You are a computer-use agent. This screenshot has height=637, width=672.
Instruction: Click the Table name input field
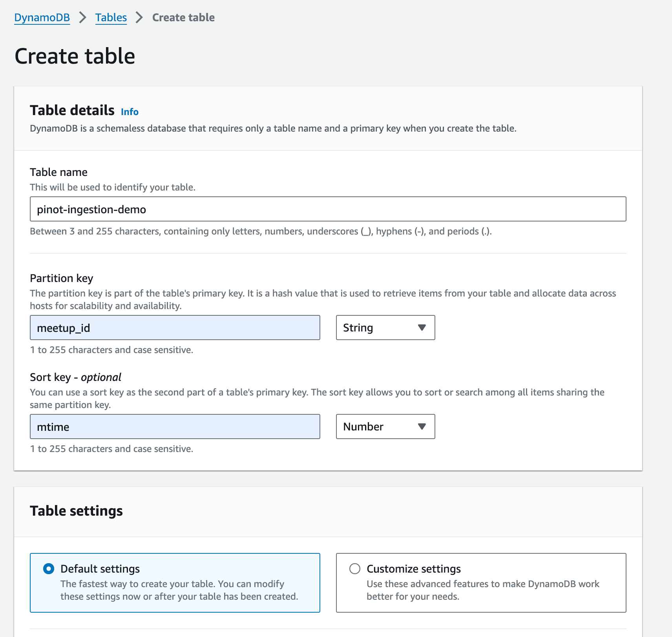[328, 209]
